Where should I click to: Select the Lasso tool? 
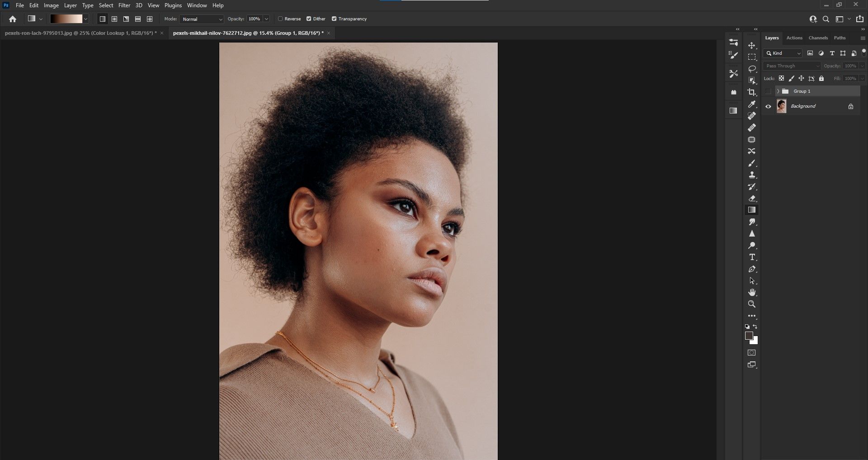point(752,69)
